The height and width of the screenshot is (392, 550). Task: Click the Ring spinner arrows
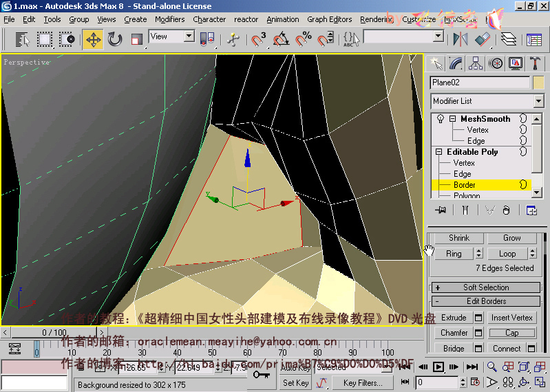click(x=479, y=253)
